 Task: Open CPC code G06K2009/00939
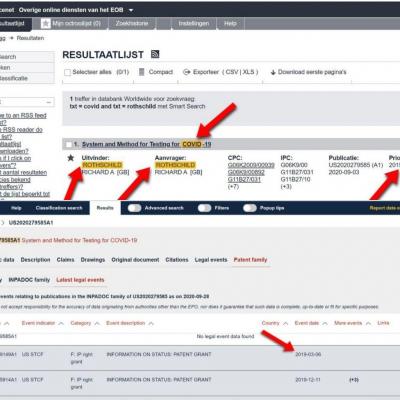click(x=251, y=165)
